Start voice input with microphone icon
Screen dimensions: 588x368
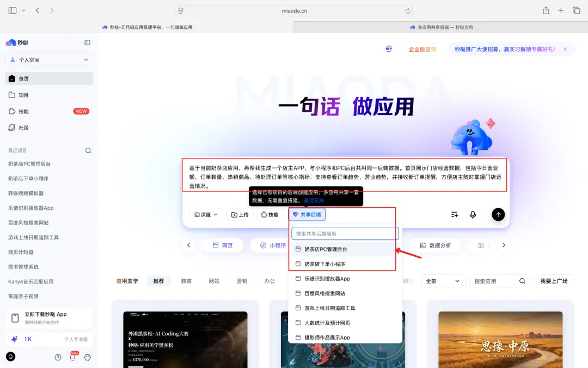tap(473, 214)
